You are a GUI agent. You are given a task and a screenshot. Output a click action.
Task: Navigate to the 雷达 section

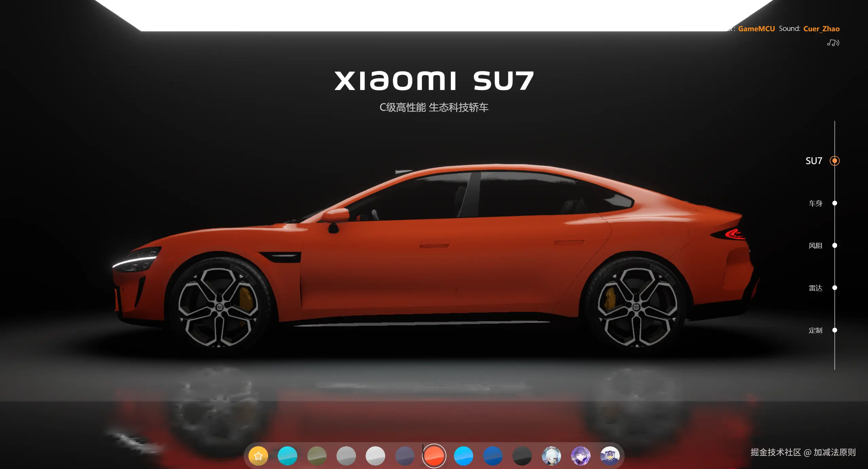[x=823, y=288]
